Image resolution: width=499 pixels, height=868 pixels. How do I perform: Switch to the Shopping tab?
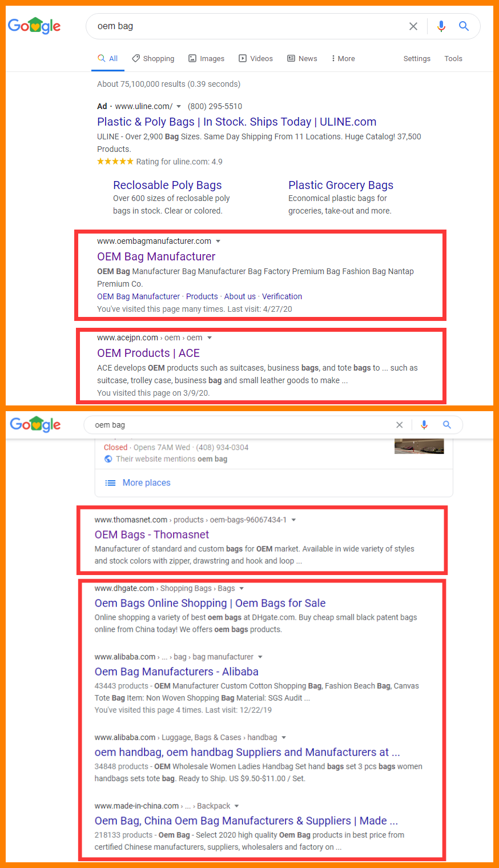pos(153,59)
